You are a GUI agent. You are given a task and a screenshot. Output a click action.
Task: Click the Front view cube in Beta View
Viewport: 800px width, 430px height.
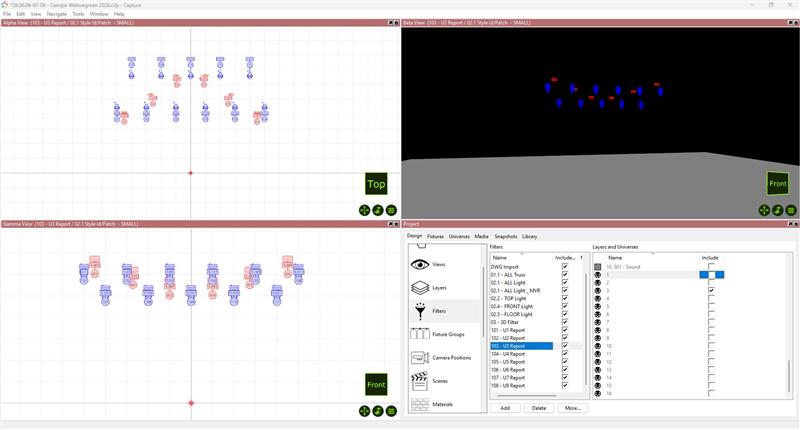pos(777,184)
